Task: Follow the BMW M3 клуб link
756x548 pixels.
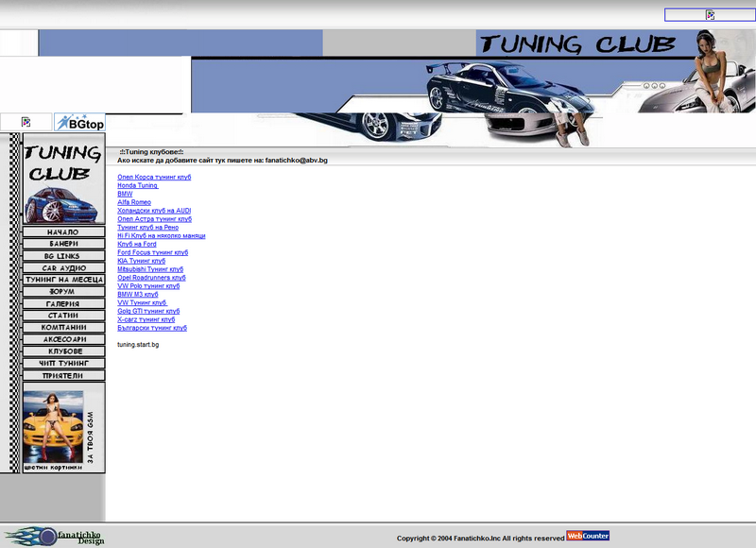Action: pyautogui.click(x=138, y=295)
